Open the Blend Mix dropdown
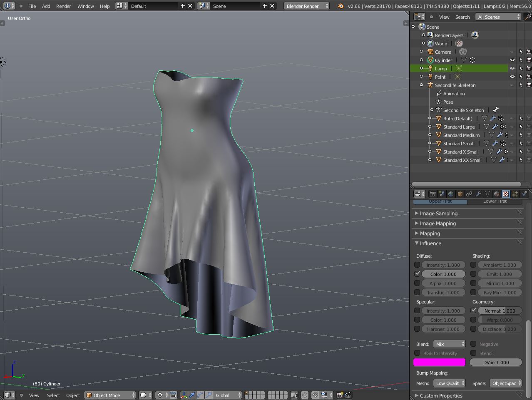This screenshot has height=400, width=532. (x=450, y=344)
